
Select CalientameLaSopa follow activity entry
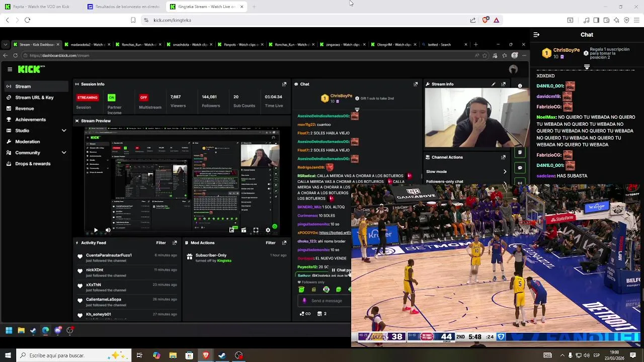pyautogui.click(x=126, y=302)
